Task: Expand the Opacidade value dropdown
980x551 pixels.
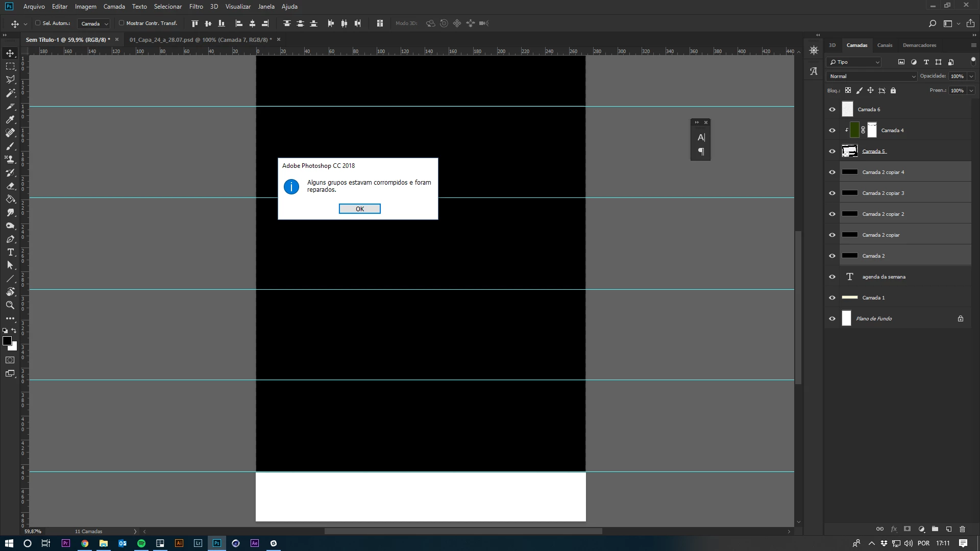Action: [971, 76]
